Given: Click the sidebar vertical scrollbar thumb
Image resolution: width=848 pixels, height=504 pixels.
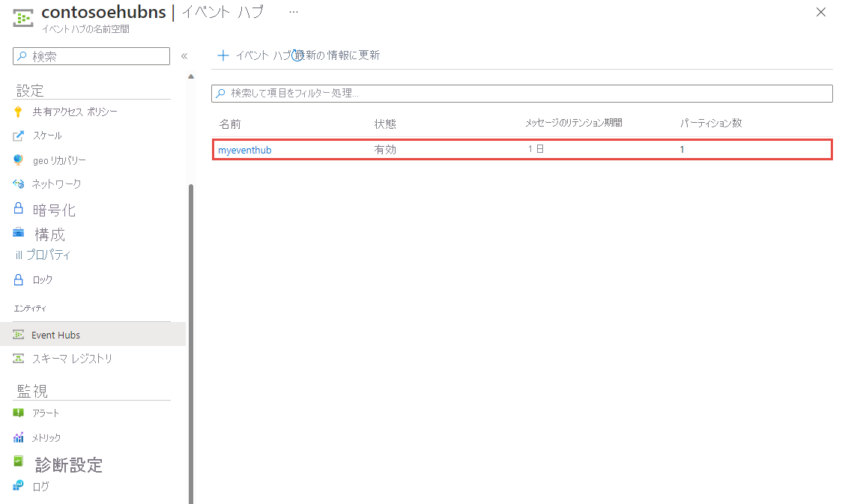Looking at the screenshot, I should tap(191, 344).
